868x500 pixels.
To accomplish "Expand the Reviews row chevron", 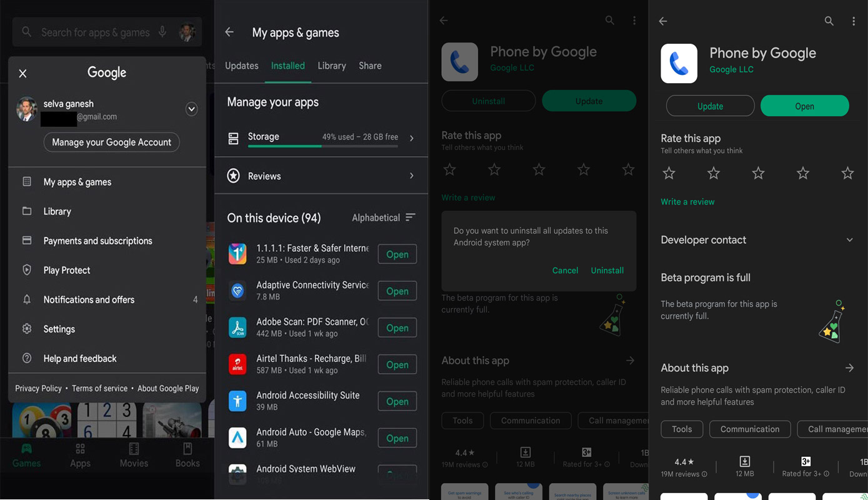I will (x=411, y=176).
